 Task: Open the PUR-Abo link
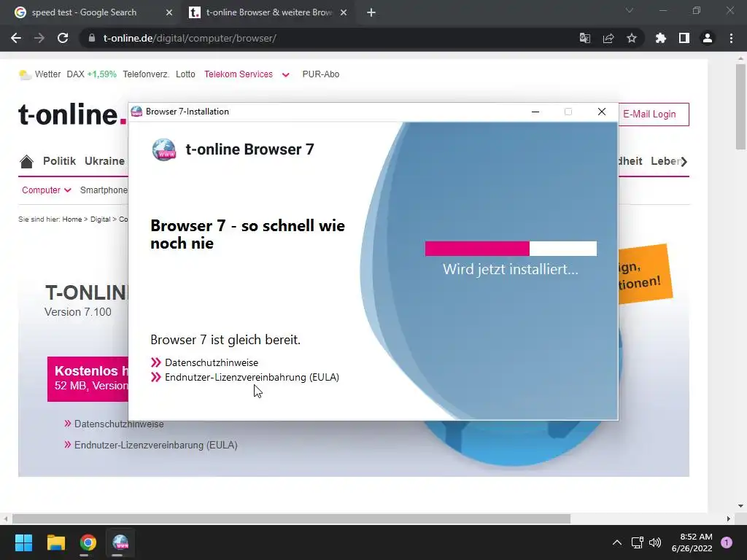[x=321, y=74]
